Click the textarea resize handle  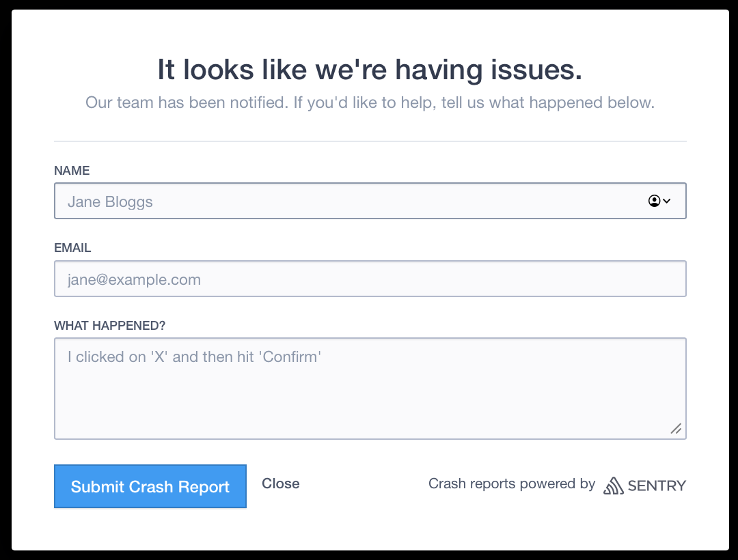[x=676, y=429]
